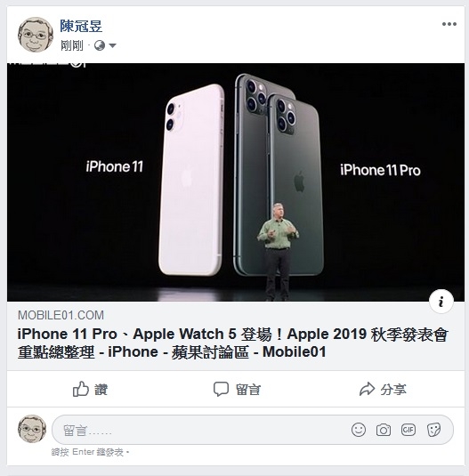Click the 讚 like button label
The width and height of the screenshot is (469, 476).
[101, 390]
